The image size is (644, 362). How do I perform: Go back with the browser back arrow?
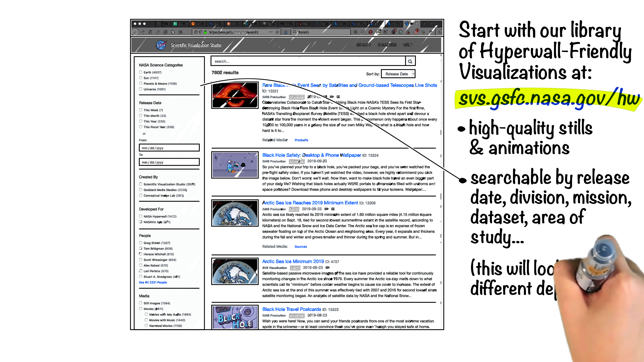[135, 32]
